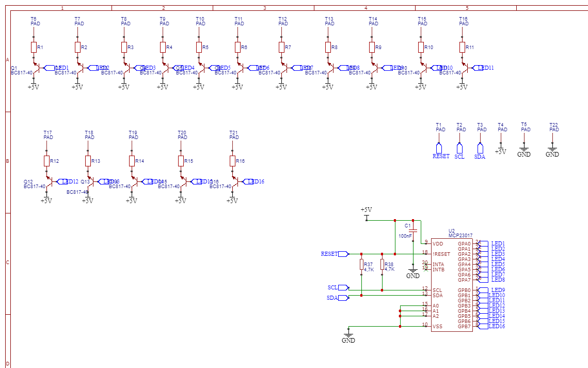Select the R37 4,7K pull-up resistor
588x368 pixels.
[x=361, y=264]
